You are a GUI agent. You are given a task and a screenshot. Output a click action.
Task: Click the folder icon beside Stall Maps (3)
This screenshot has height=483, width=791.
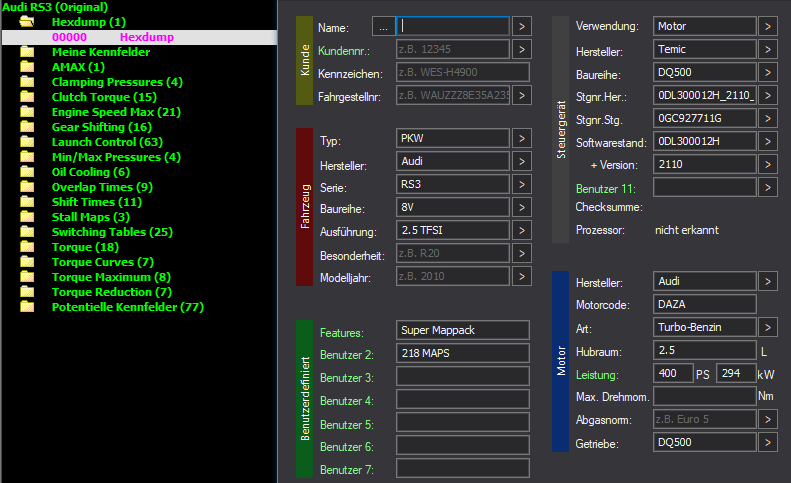point(27,217)
